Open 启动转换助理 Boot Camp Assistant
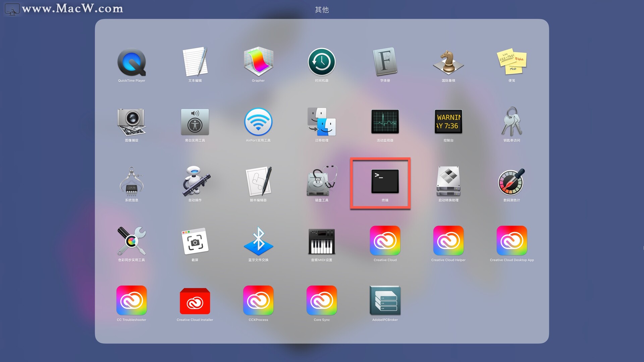644x362 pixels. (448, 182)
